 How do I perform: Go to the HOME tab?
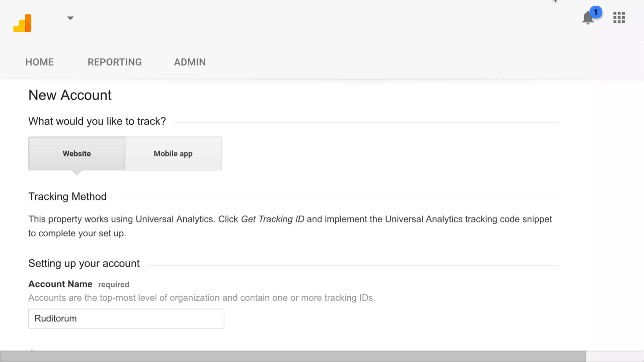[x=40, y=62]
